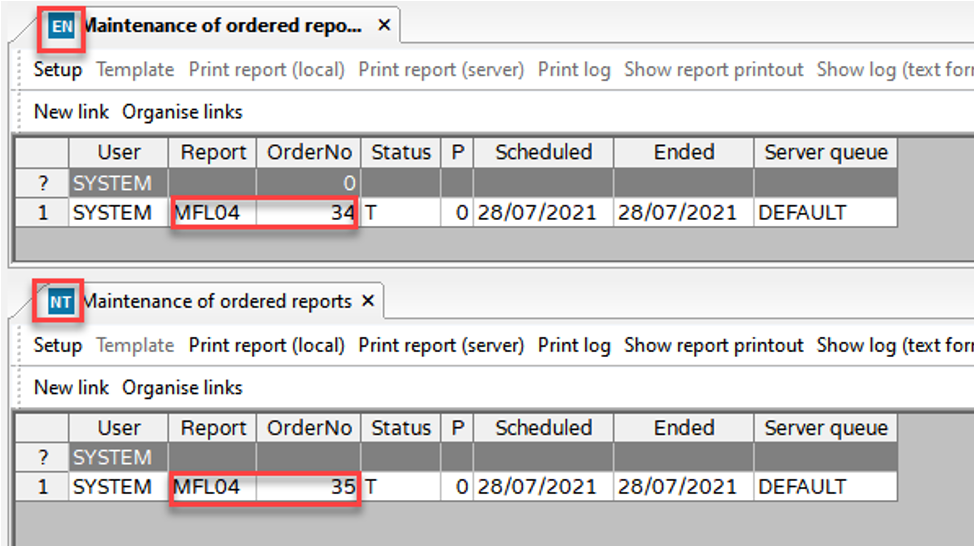Open Print log in the lower panel
974x548 pixels.
[574, 345]
